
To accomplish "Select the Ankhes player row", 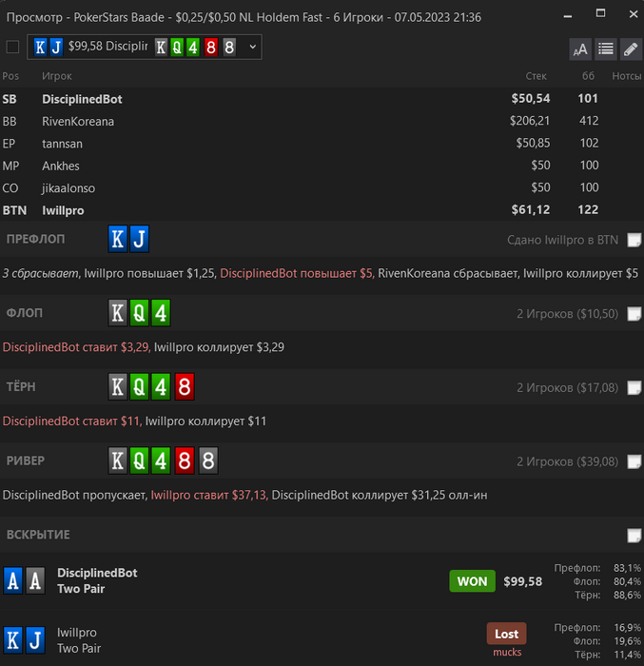I will [x=322, y=166].
